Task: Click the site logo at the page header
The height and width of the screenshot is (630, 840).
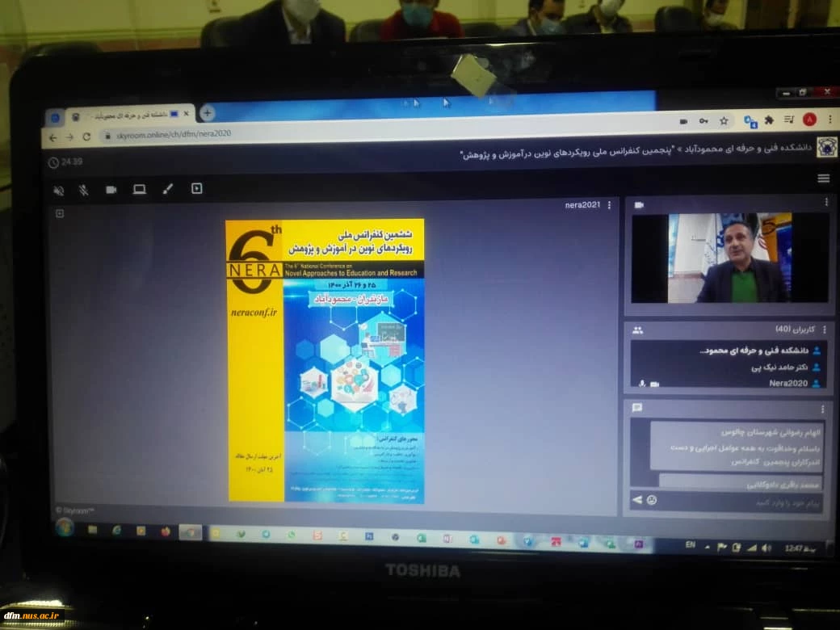Action: pyautogui.click(x=826, y=147)
